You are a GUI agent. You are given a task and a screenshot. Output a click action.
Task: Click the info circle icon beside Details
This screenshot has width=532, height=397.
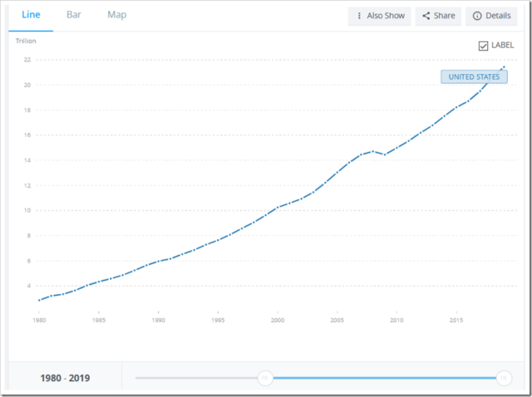(x=477, y=16)
